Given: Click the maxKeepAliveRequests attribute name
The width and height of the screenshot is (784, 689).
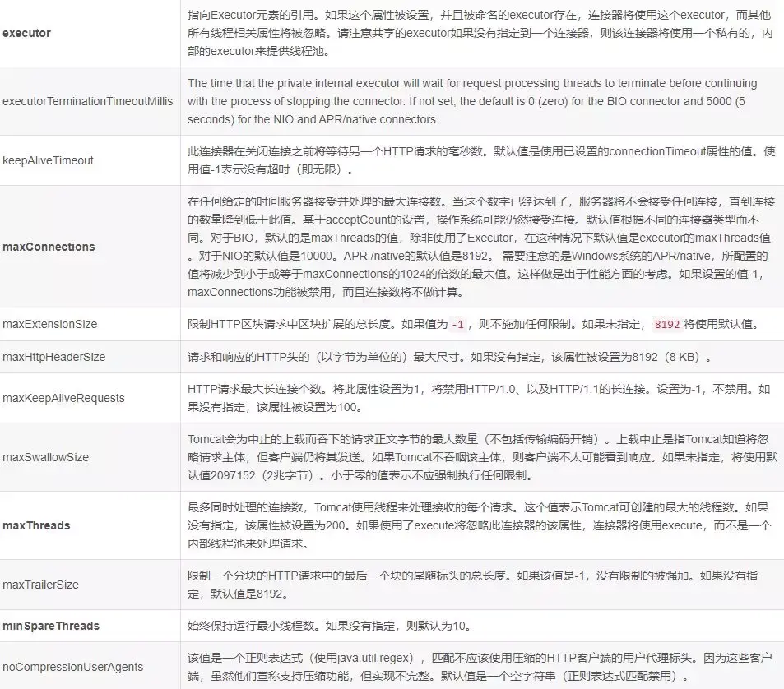Looking at the screenshot, I should [x=63, y=398].
